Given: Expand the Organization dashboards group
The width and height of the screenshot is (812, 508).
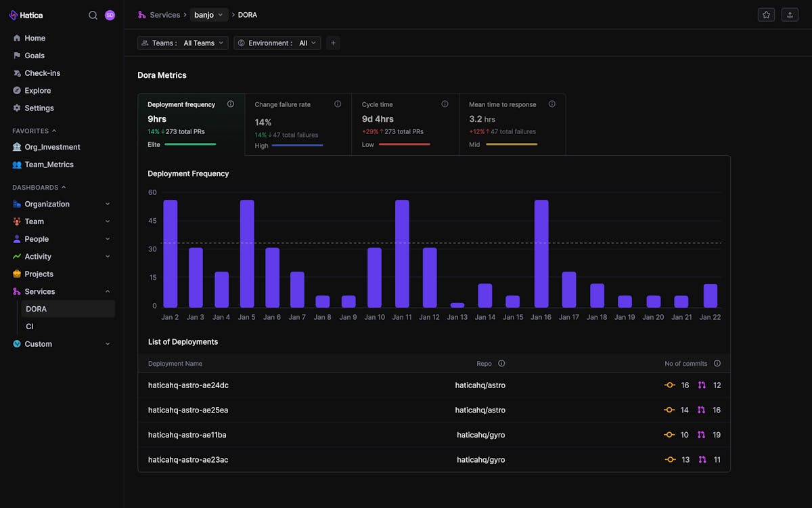Looking at the screenshot, I should 47,204.
